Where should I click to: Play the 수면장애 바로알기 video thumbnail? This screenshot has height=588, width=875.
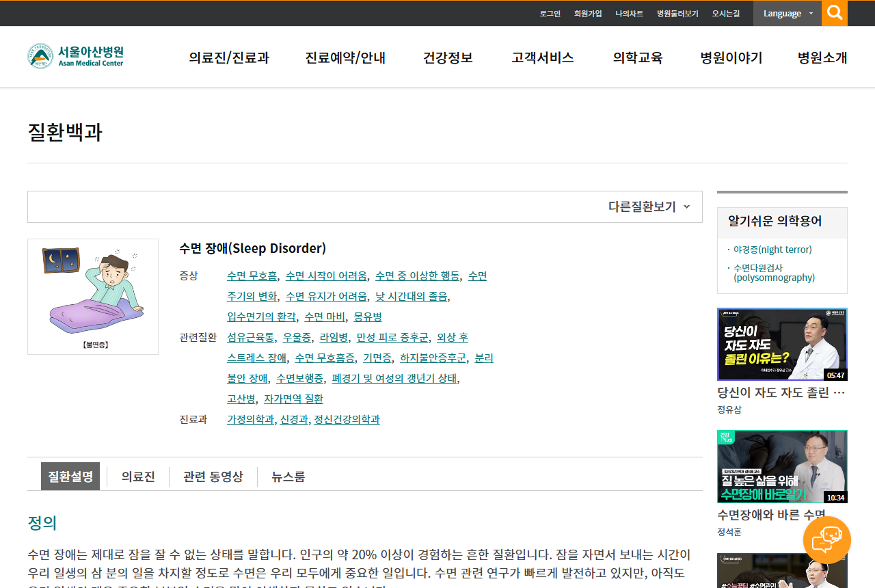click(782, 467)
